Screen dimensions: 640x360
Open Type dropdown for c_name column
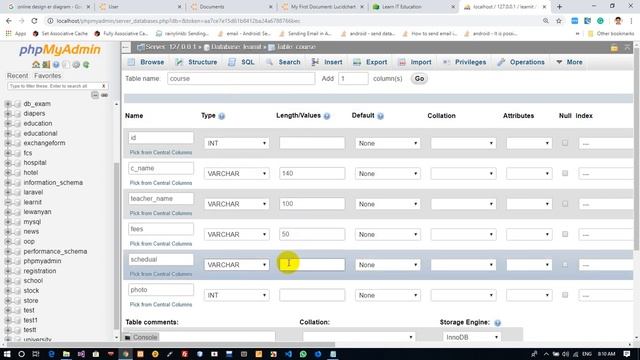[x=236, y=173]
